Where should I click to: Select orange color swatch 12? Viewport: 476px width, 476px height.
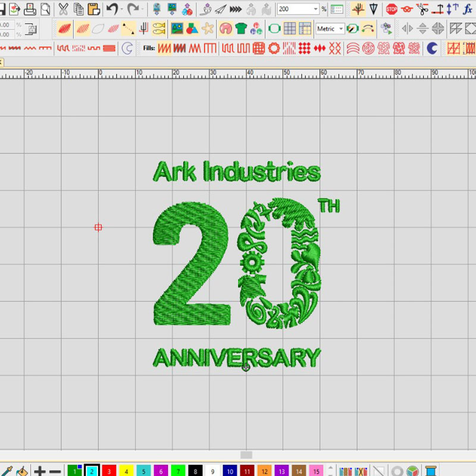tap(264, 471)
